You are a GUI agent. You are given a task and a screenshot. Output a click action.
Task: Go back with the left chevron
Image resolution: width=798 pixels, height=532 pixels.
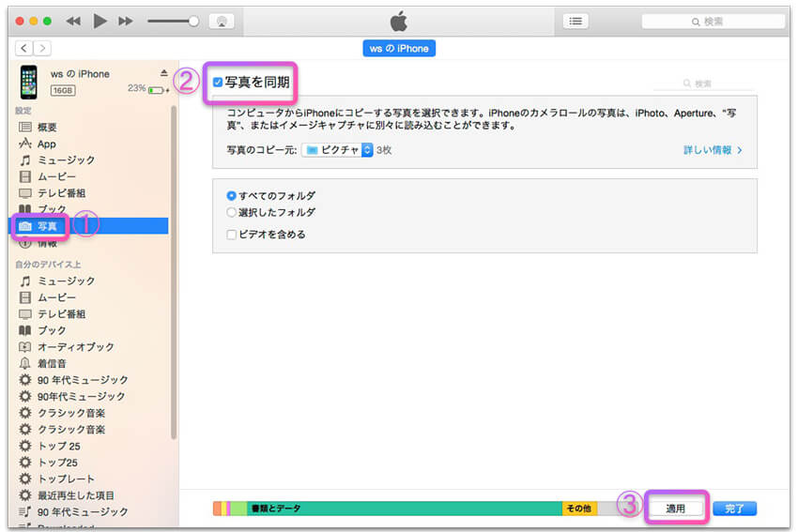23,48
